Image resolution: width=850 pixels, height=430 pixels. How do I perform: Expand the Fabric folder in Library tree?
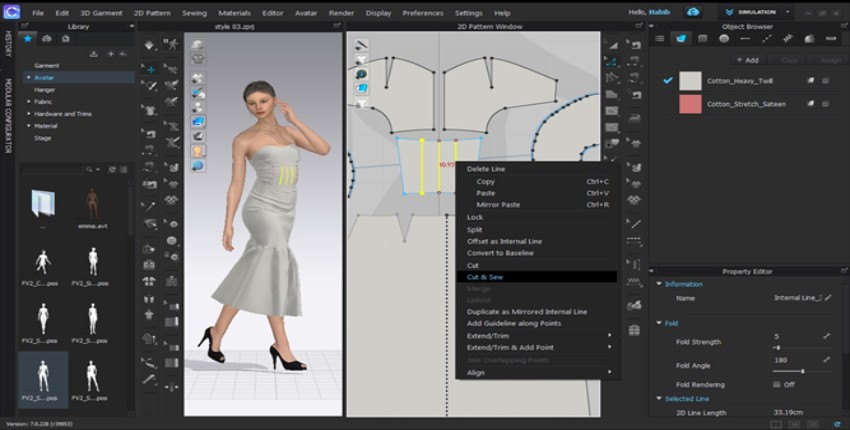pos(28,101)
